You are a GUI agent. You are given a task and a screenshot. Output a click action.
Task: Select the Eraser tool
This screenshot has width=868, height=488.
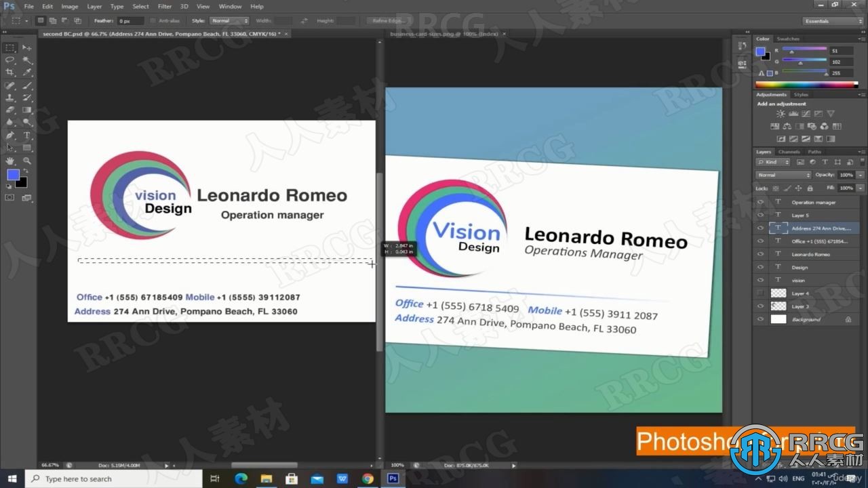click(x=10, y=110)
